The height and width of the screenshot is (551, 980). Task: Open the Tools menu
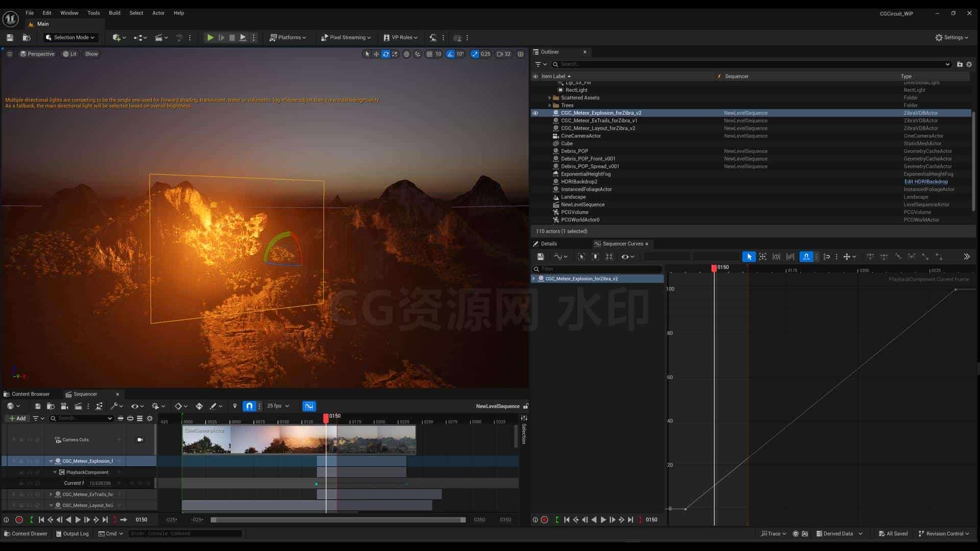93,13
